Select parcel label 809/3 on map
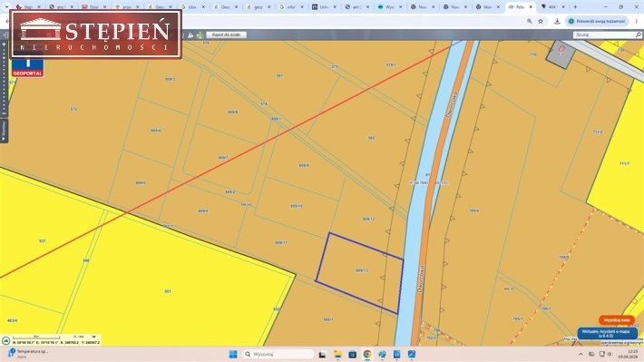 170,79
